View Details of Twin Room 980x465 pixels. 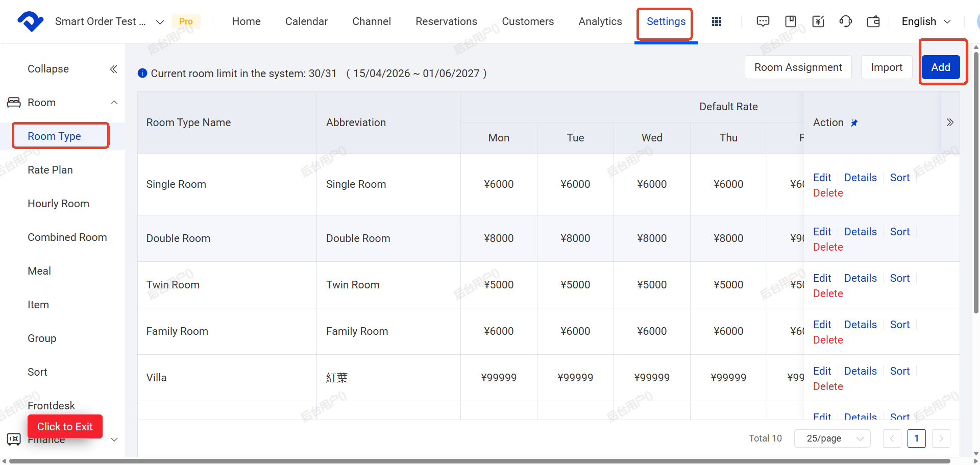861,278
